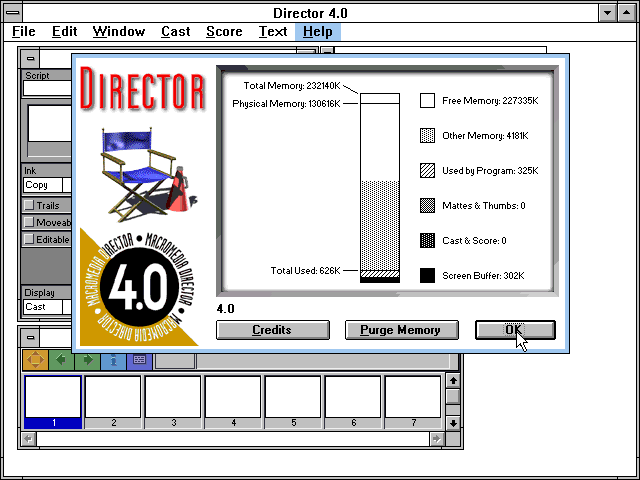Minimize the Director 4.0 main window
This screenshot has width=640, height=480.
(x=607, y=13)
